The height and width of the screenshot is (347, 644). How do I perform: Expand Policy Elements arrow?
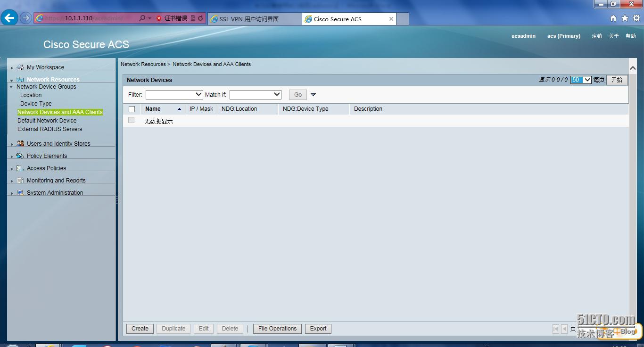pyautogui.click(x=12, y=157)
